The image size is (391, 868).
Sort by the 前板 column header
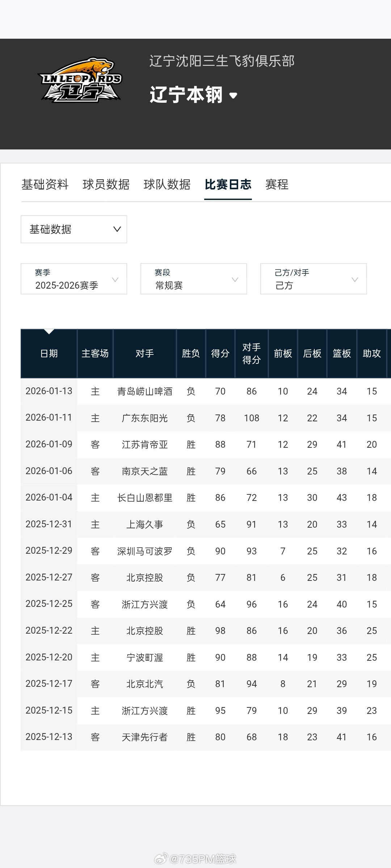pyautogui.click(x=283, y=353)
